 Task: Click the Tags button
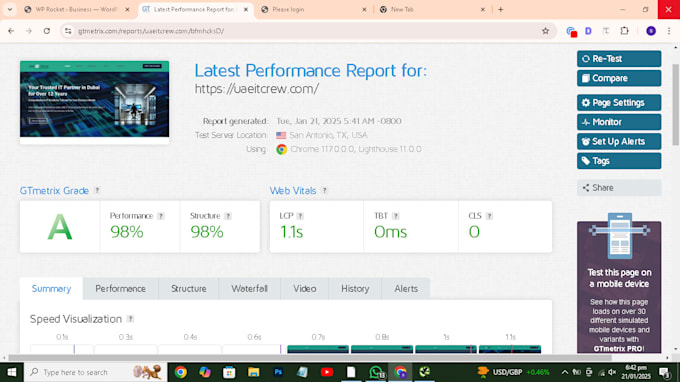[x=619, y=161]
